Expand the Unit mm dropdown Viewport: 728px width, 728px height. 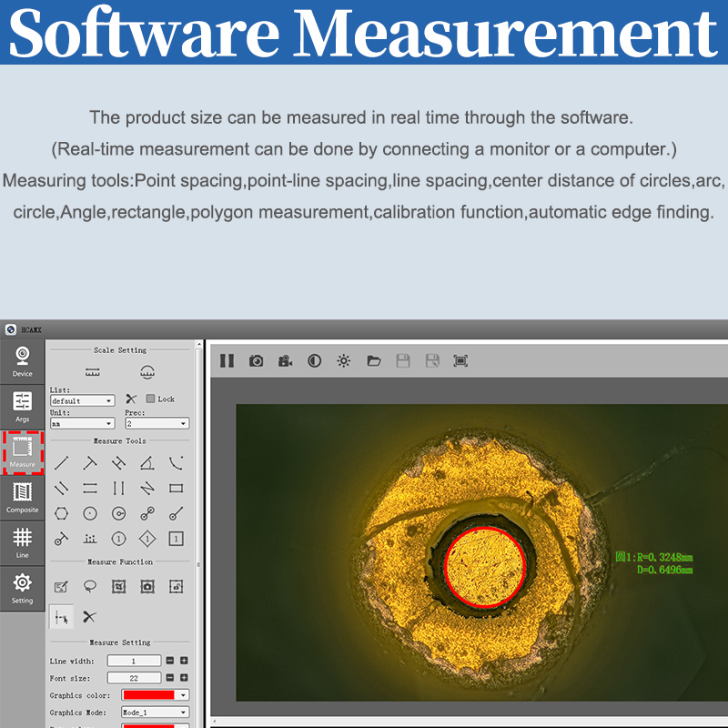82,423
